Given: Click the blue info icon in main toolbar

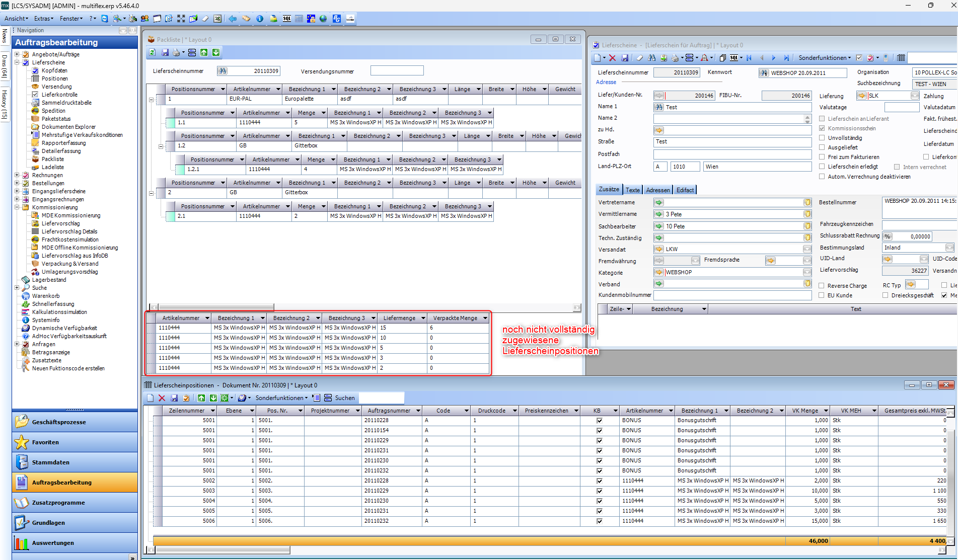Looking at the screenshot, I should click(260, 19).
